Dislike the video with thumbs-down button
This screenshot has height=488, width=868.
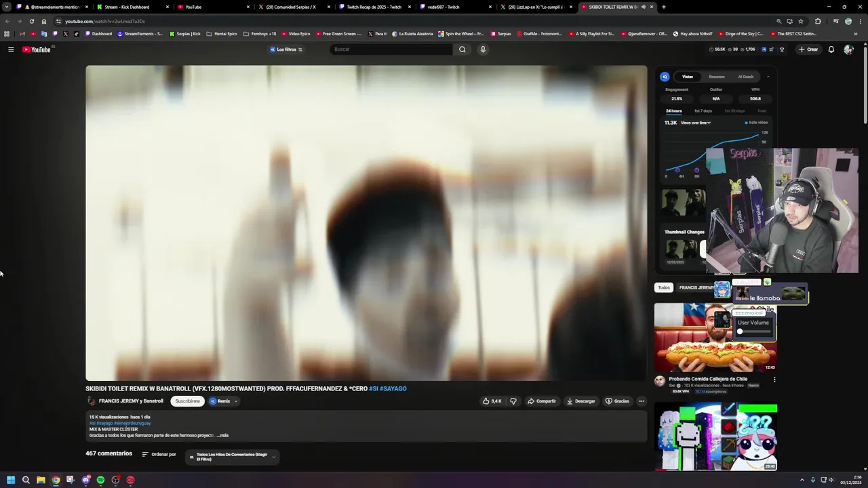(513, 401)
